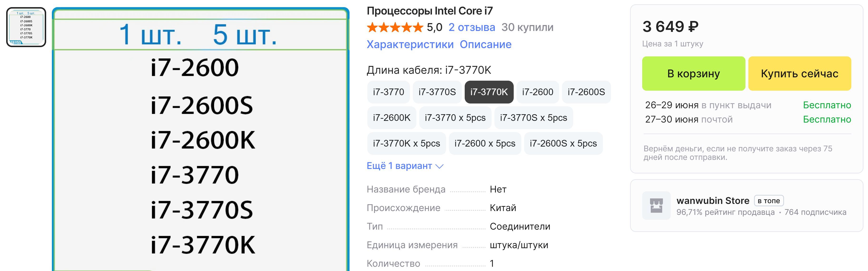The image size is (868, 271).
Task: Select the i7-2600S variant
Action: point(586,92)
